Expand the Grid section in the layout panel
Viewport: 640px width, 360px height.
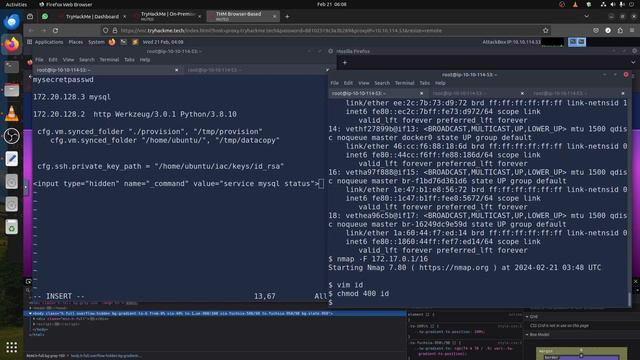[x=527, y=317]
